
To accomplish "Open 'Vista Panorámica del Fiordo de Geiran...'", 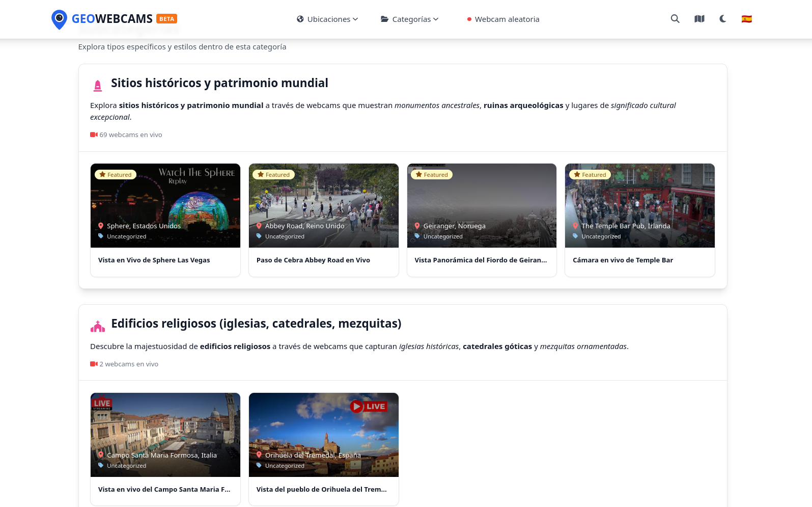I will (481, 260).
